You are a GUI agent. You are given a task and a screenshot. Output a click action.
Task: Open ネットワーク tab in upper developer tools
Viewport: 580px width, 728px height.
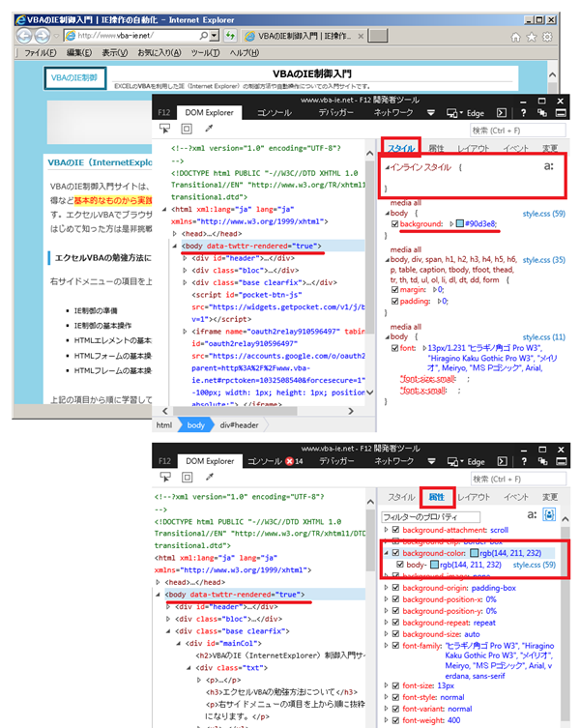coord(393,113)
